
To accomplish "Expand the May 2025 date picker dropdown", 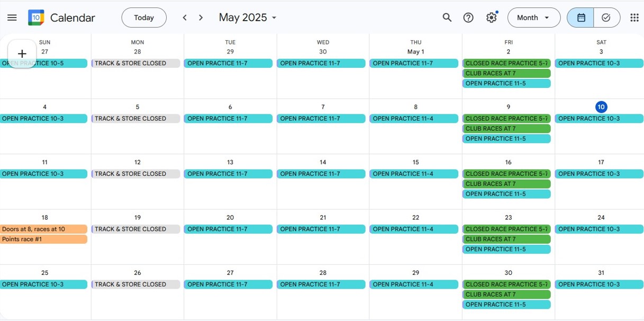I will (248, 17).
